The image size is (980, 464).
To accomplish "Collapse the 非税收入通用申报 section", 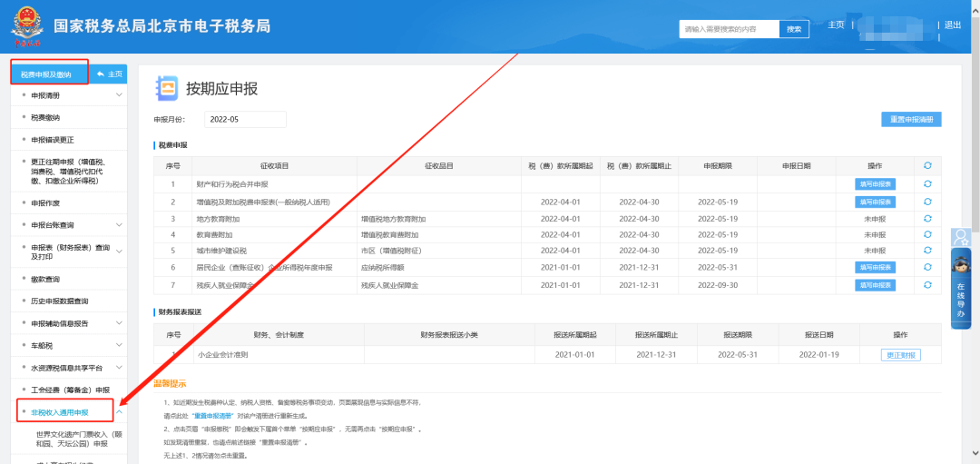I will (x=119, y=412).
